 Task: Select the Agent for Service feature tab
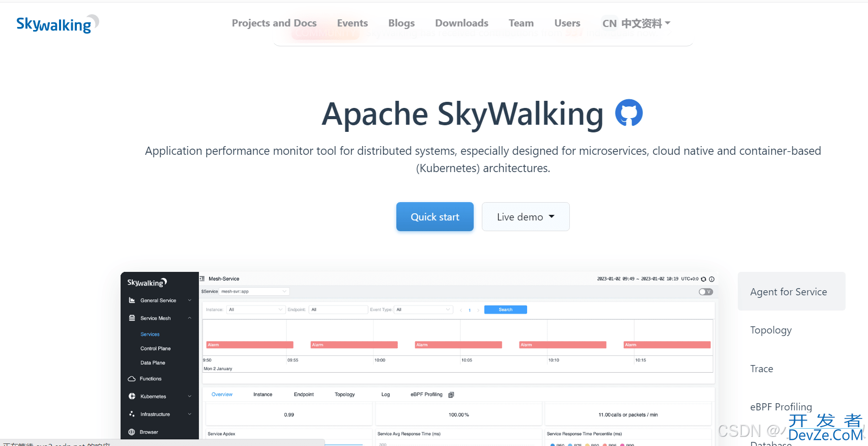(x=792, y=291)
